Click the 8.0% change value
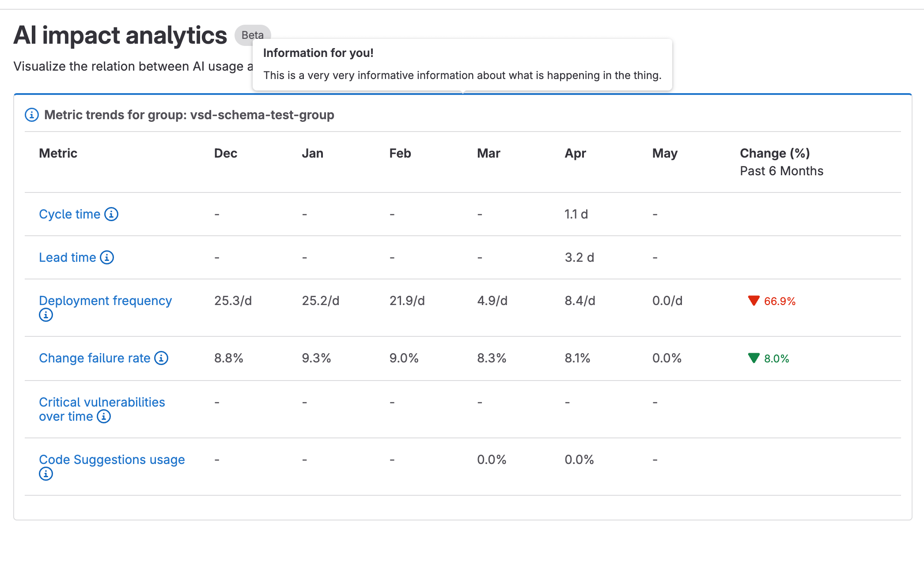This screenshot has height=573, width=924. pos(776,358)
